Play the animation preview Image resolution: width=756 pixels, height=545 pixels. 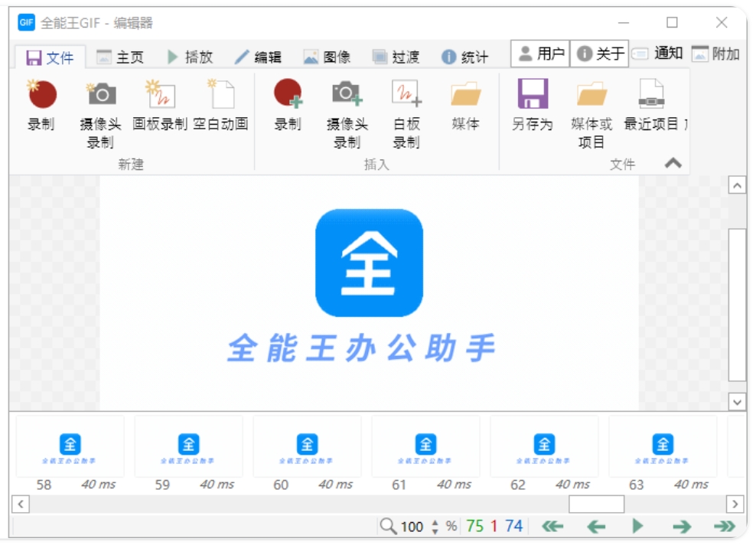637,526
